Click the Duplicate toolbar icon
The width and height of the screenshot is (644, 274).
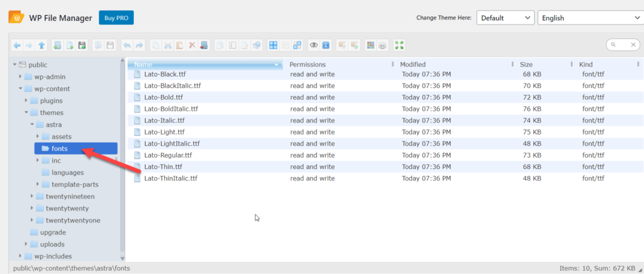[x=219, y=45]
